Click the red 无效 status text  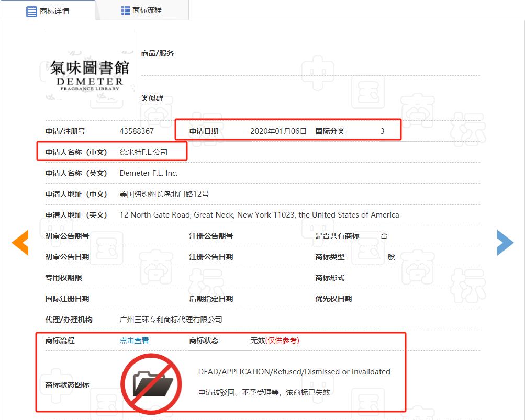pyautogui.click(x=258, y=340)
